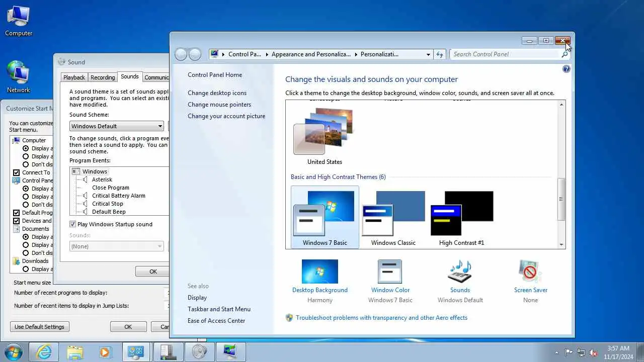
Task: Open the Ease of Access Center link
Action: click(x=216, y=321)
